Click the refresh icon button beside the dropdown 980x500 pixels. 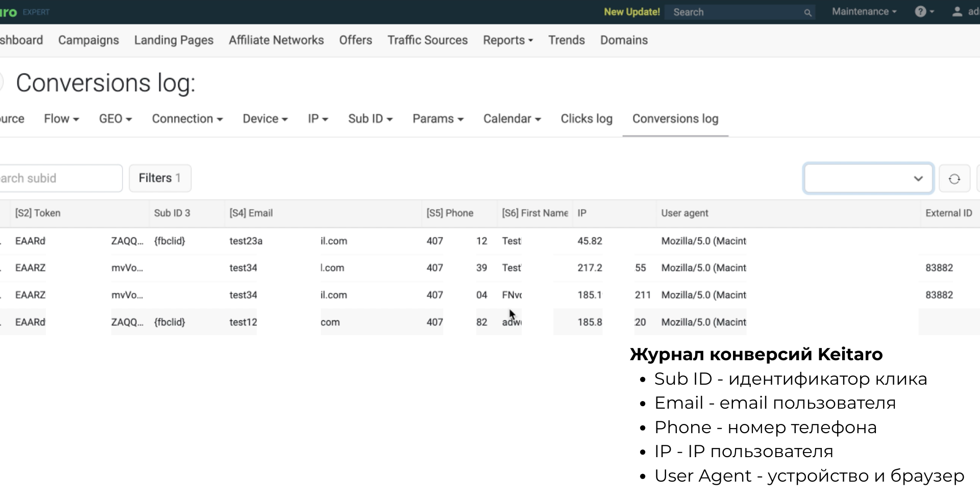(954, 179)
